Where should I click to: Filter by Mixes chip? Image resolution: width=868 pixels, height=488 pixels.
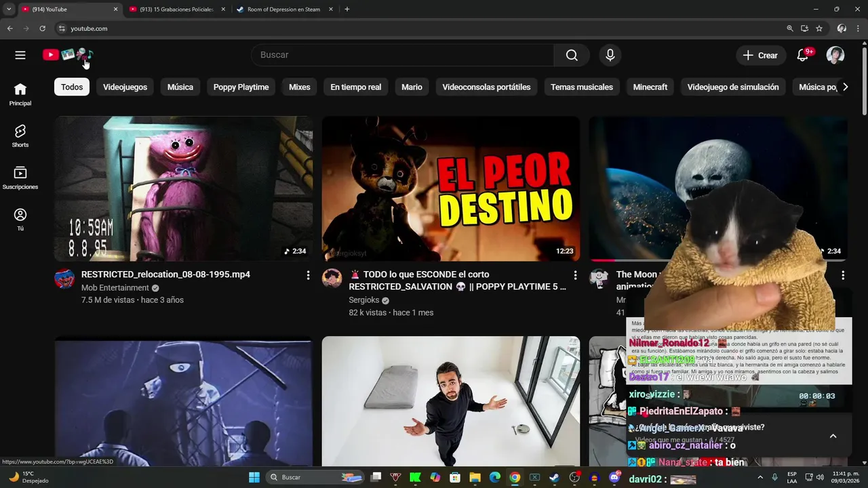point(299,87)
